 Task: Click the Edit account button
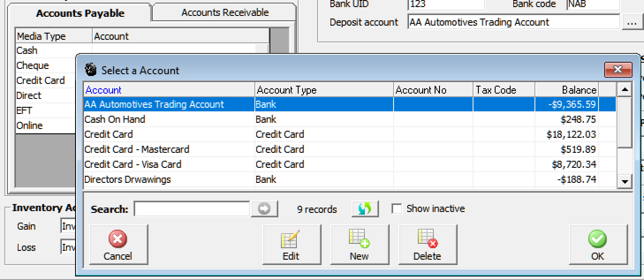coord(292,244)
